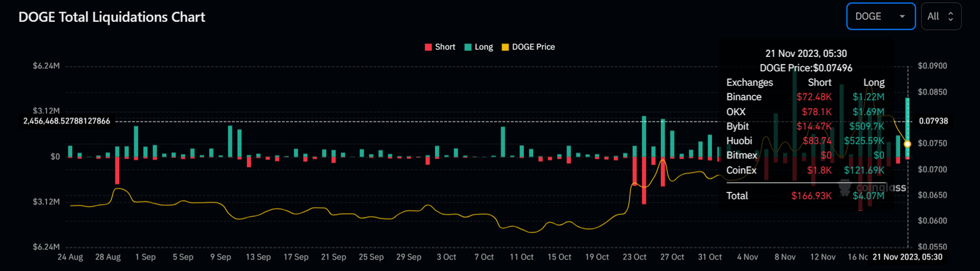980x271 pixels.
Task: Hide the DOGE Price line via legend
Action: 533,47
